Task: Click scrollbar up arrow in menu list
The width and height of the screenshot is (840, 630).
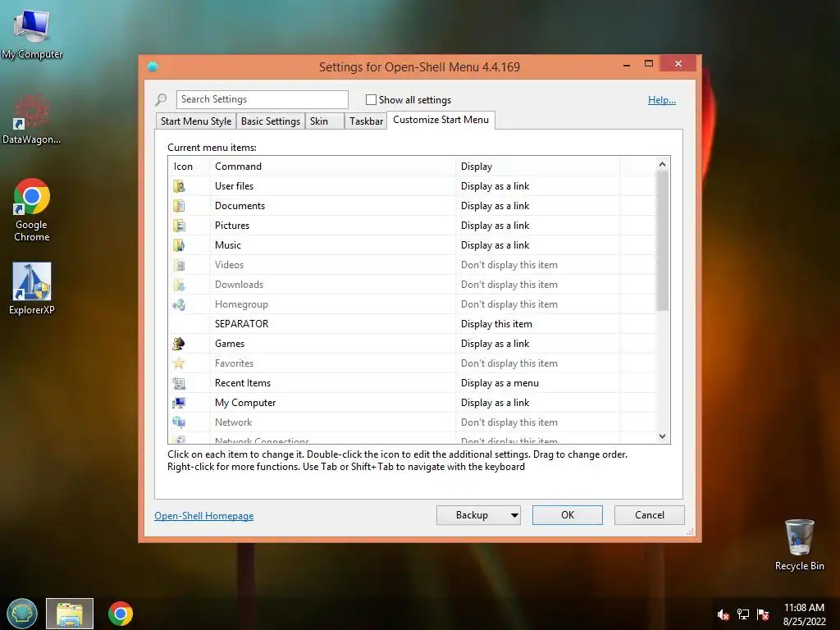Action: [x=663, y=164]
